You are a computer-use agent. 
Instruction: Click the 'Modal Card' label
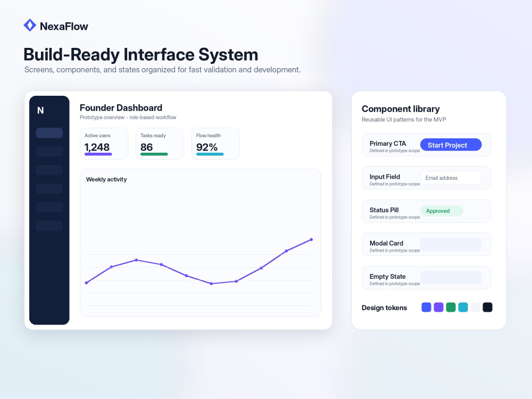click(x=386, y=243)
